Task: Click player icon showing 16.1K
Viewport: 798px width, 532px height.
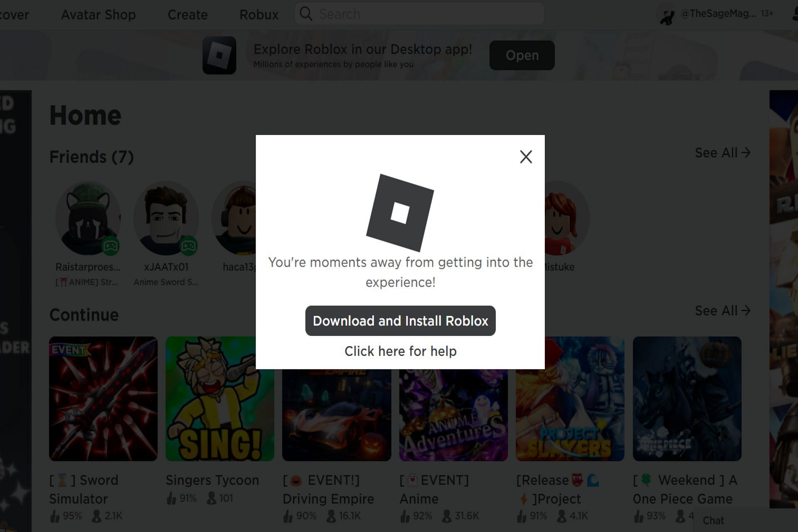Action: (331, 516)
